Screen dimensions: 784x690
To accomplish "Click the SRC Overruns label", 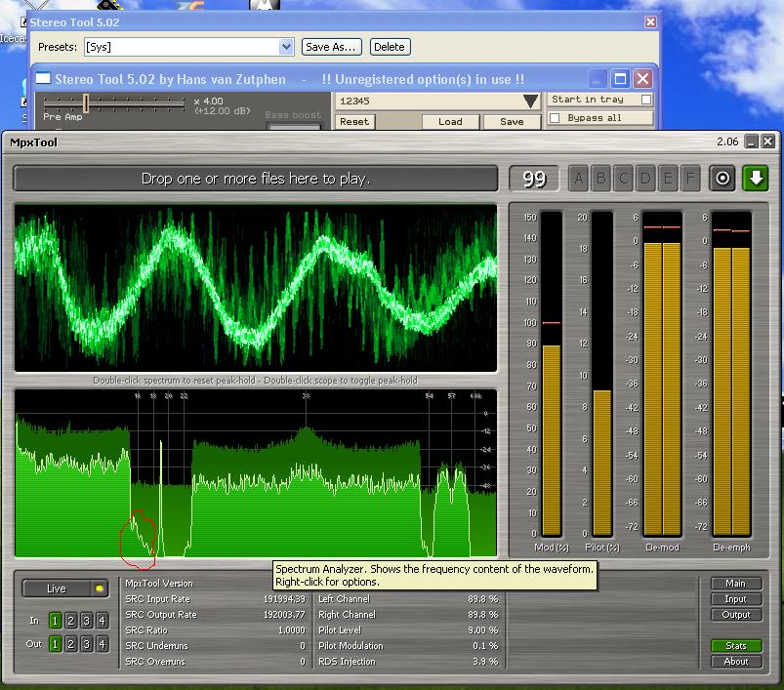I will tap(155, 661).
